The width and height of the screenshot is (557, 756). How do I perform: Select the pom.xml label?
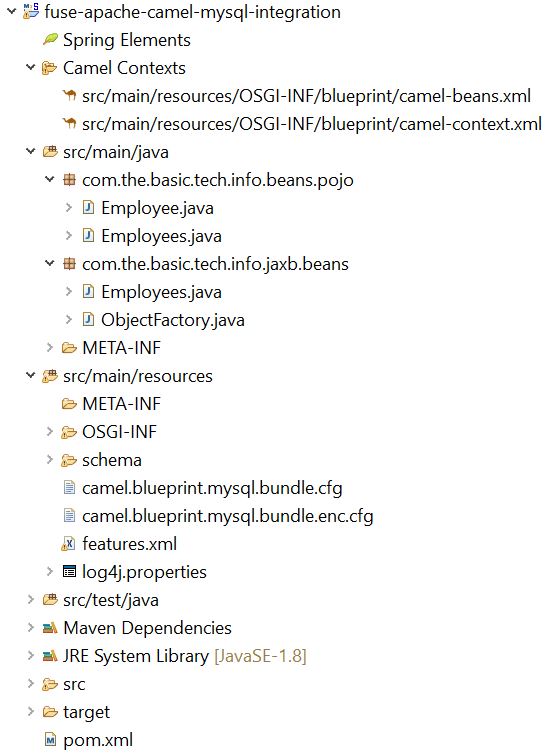point(98,740)
